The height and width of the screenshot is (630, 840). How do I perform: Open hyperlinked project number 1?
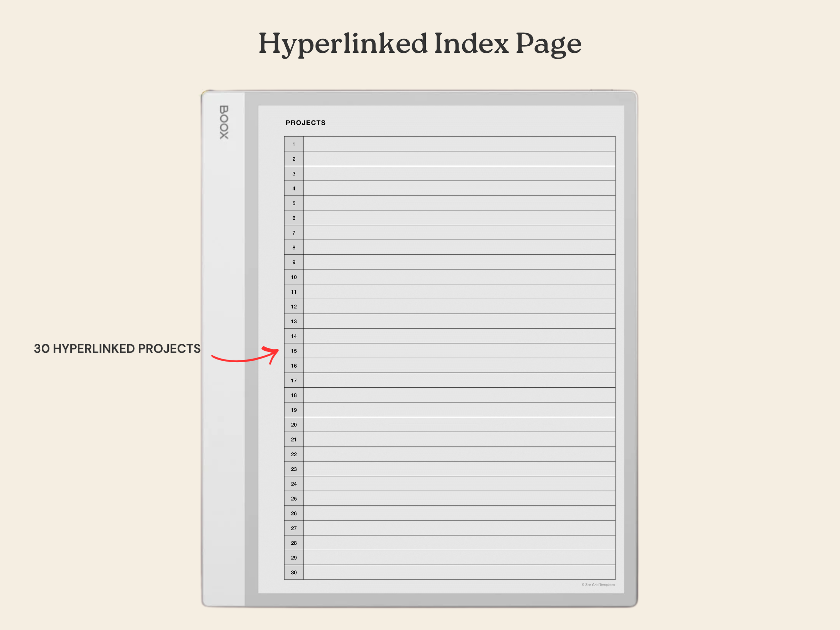(294, 144)
